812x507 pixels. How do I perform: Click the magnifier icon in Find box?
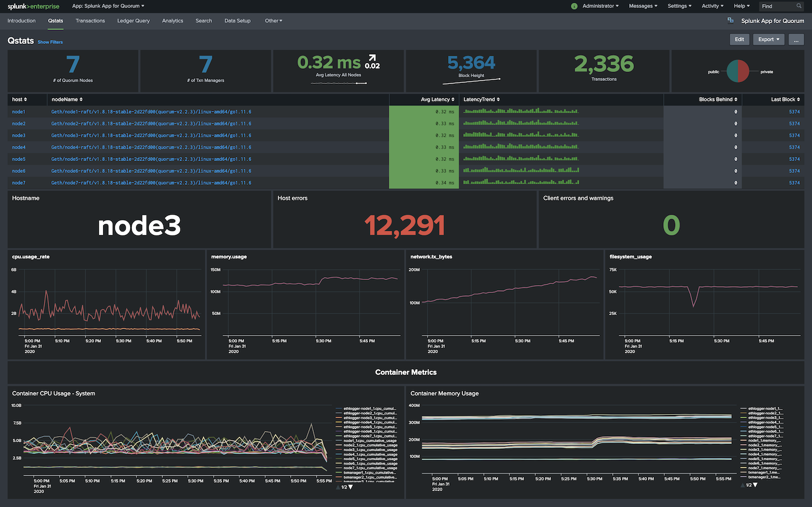798,6
